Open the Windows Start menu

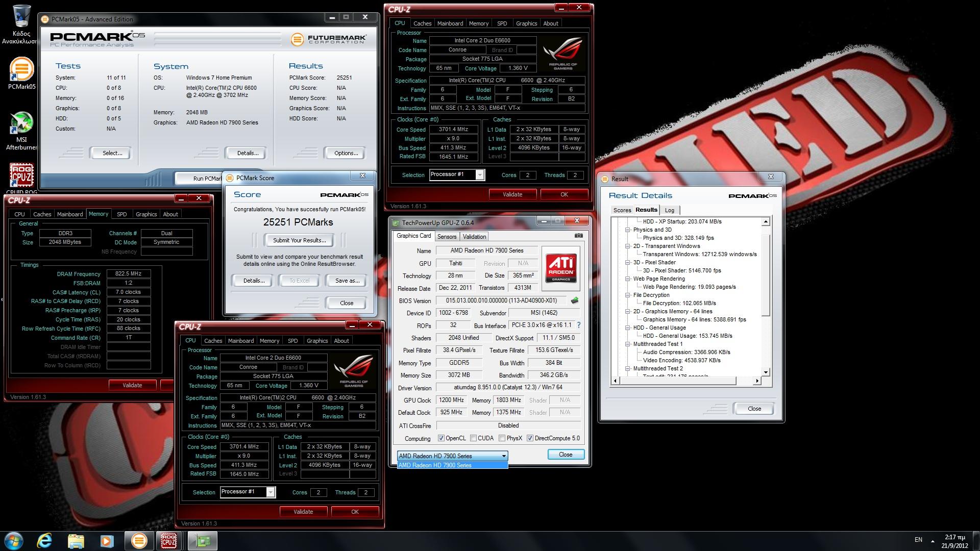tap(14, 540)
